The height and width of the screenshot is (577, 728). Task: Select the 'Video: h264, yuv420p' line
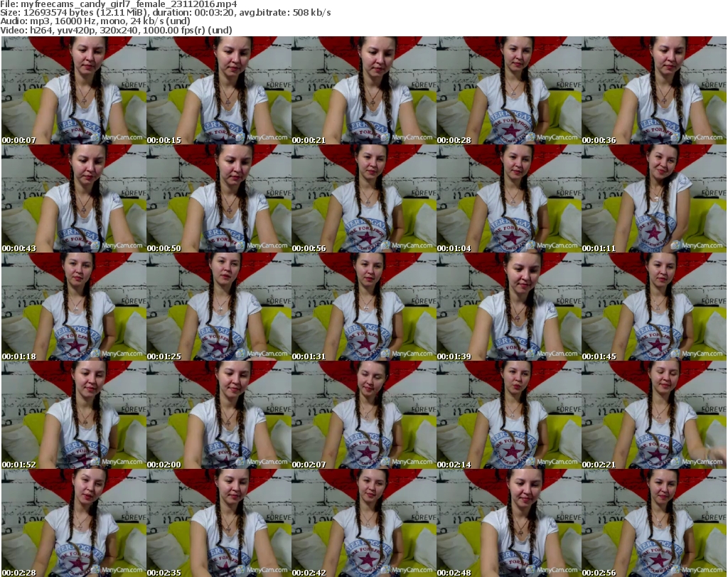pos(116,30)
